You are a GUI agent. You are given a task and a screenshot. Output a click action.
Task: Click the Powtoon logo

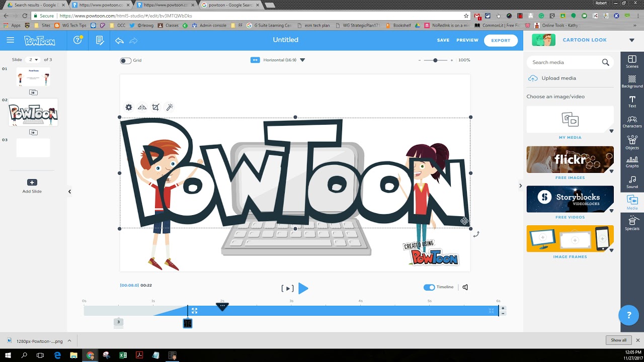pos(40,40)
